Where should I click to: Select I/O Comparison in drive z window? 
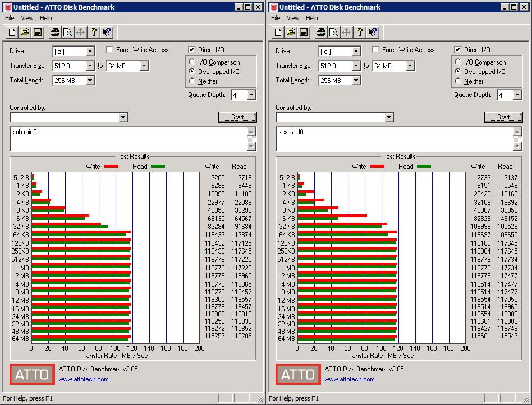(192, 62)
